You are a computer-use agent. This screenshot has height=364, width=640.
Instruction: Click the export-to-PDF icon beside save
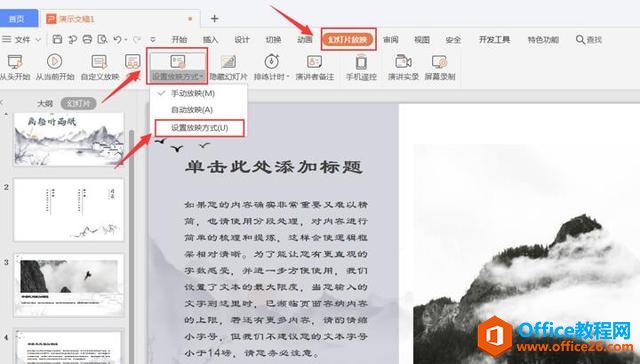pyautogui.click(x=73, y=39)
